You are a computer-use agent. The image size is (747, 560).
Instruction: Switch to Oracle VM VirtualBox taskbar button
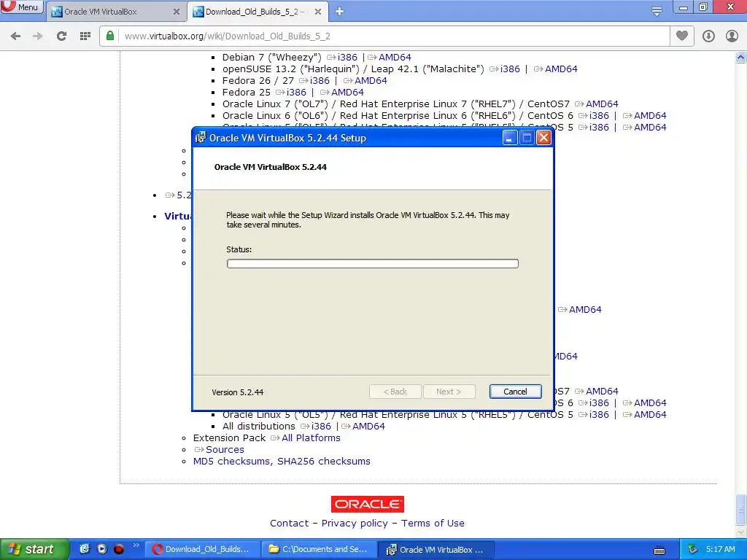436,550
